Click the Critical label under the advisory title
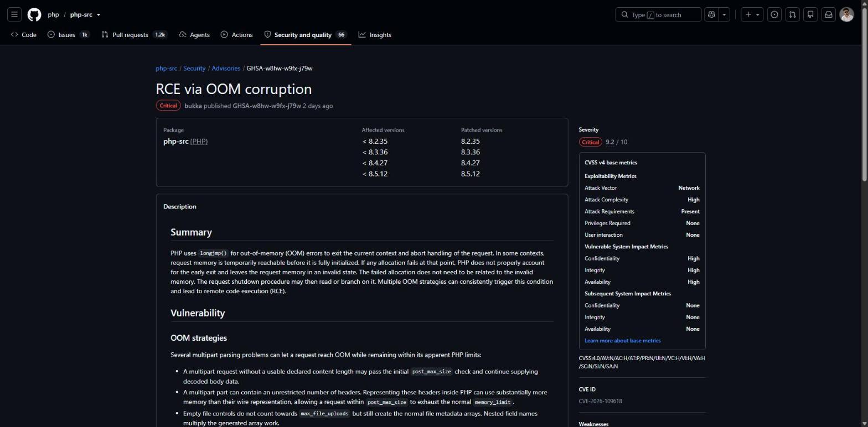Screen dimensions: 868x427 168,106
